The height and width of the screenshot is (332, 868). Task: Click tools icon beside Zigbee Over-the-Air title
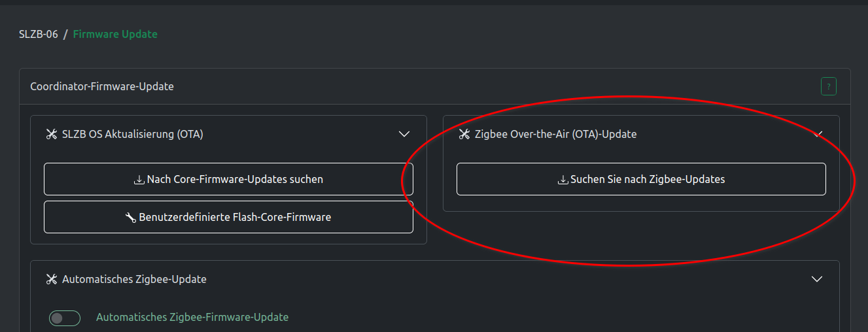pos(464,135)
